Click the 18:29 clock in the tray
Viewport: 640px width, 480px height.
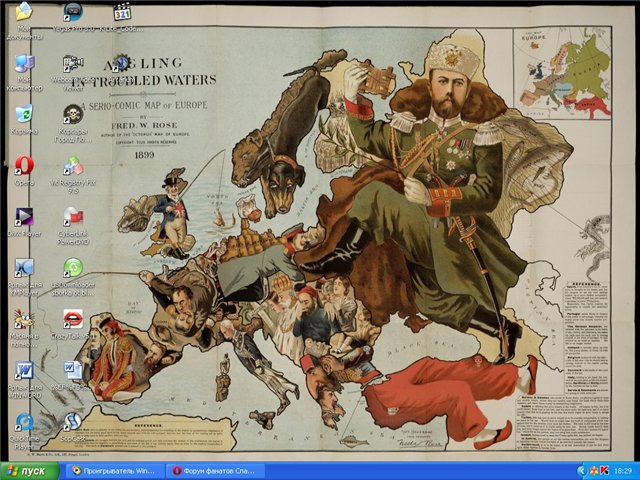coord(622,471)
